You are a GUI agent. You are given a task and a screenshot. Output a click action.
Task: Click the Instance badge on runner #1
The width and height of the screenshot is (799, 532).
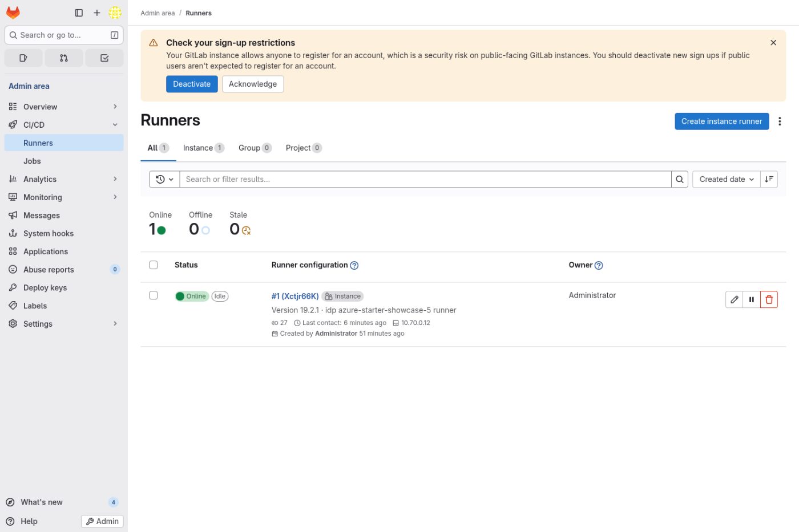coord(343,297)
